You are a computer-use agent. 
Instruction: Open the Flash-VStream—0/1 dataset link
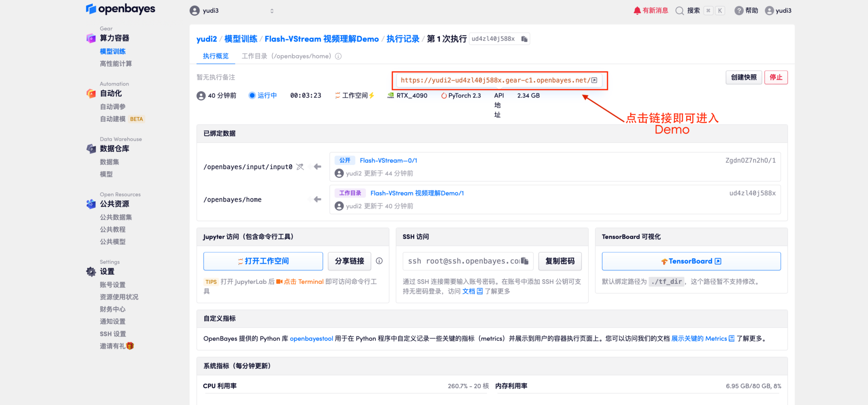pos(388,160)
